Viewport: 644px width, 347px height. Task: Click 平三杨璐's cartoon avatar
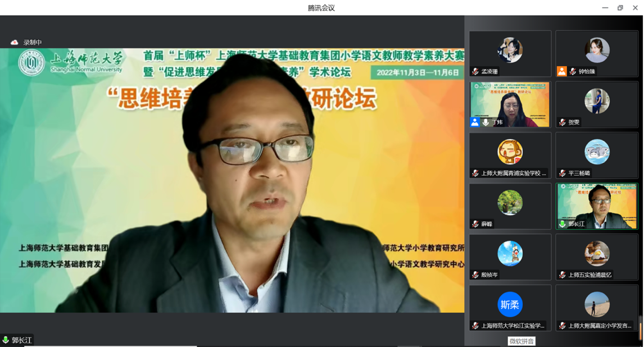597,152
